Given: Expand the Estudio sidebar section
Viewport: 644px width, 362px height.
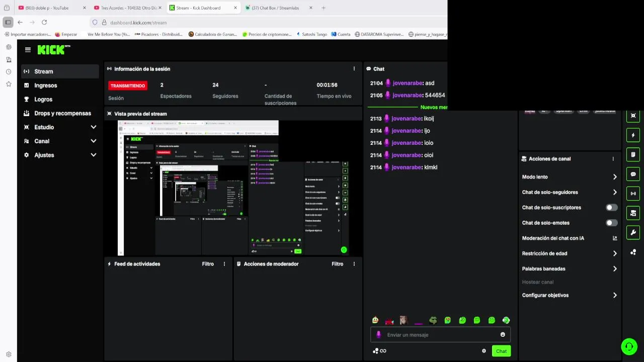Looking at the screenshot, I should (x=94, y=127).
